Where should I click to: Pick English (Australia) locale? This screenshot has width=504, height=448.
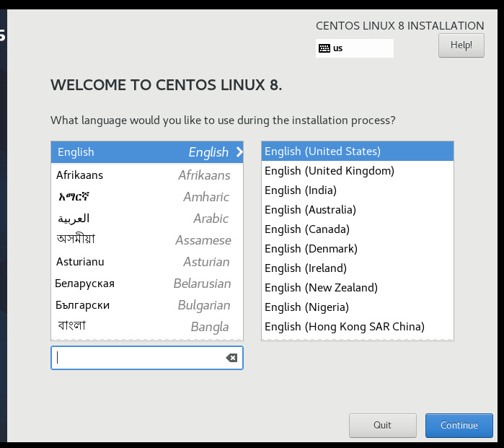tap(311, 210)
